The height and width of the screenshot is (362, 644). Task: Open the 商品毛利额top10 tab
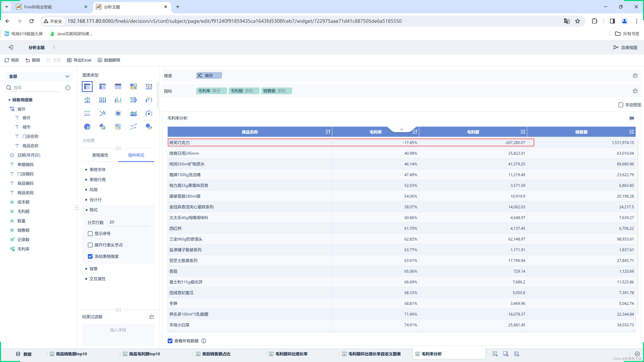[144, 354]
